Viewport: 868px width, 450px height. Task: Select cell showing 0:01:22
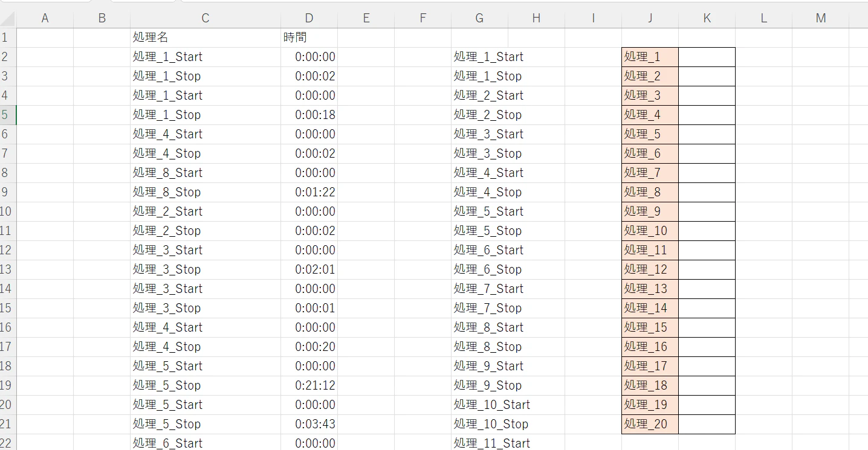pyautogui.click(x=309, y=192)
